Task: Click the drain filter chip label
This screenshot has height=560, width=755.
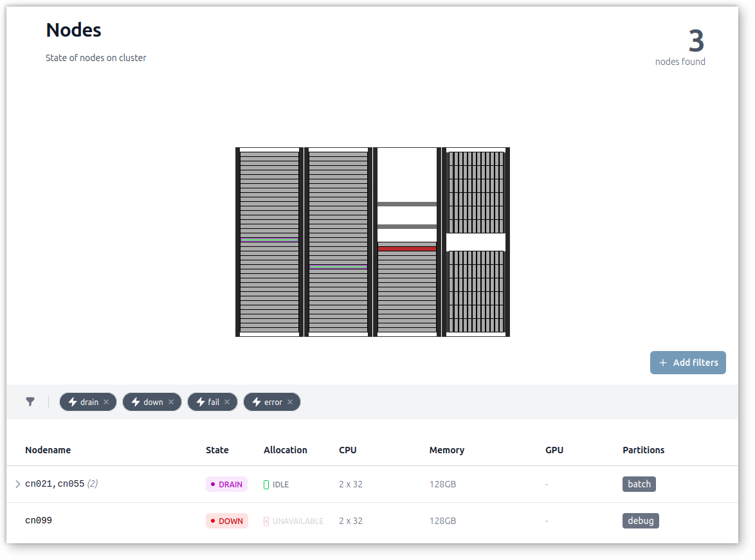Action: 89,402
